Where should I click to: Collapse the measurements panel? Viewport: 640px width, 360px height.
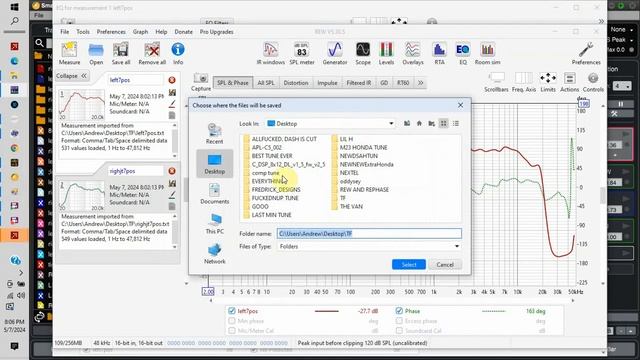71,76
